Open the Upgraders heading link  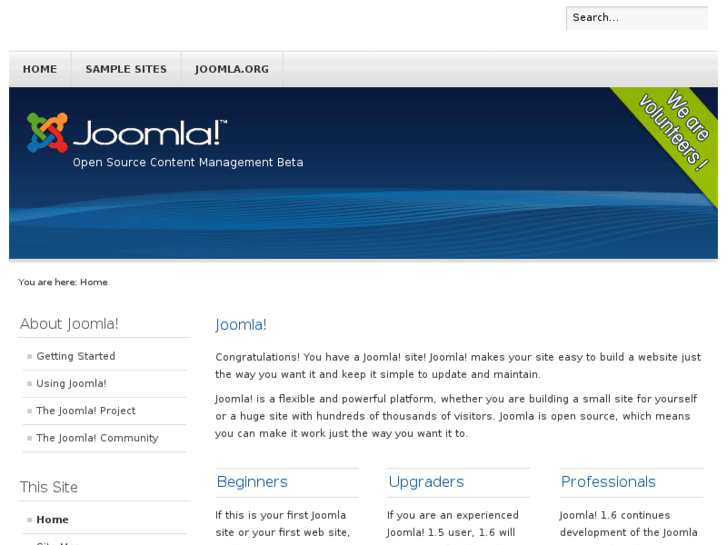click(426, 482)
